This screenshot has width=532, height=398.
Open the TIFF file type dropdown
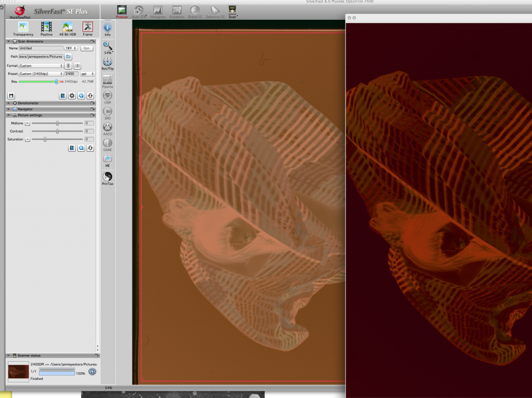coord(71,48)
